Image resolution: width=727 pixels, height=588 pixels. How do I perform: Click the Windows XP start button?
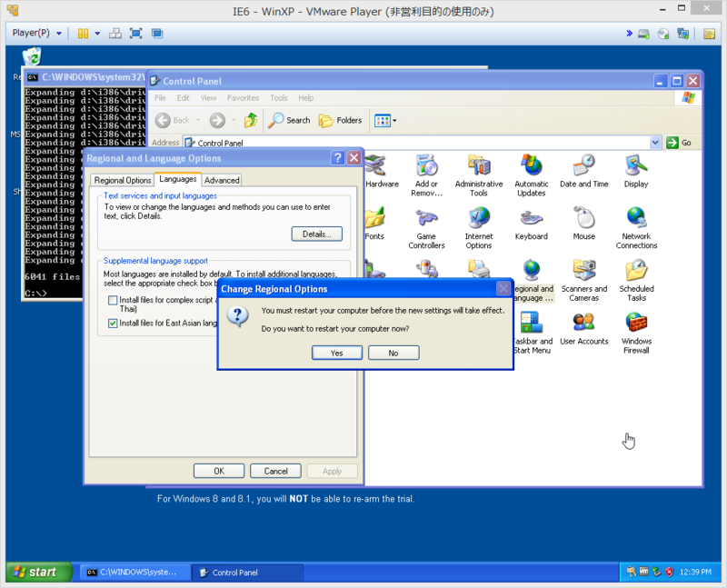[39, 573]
